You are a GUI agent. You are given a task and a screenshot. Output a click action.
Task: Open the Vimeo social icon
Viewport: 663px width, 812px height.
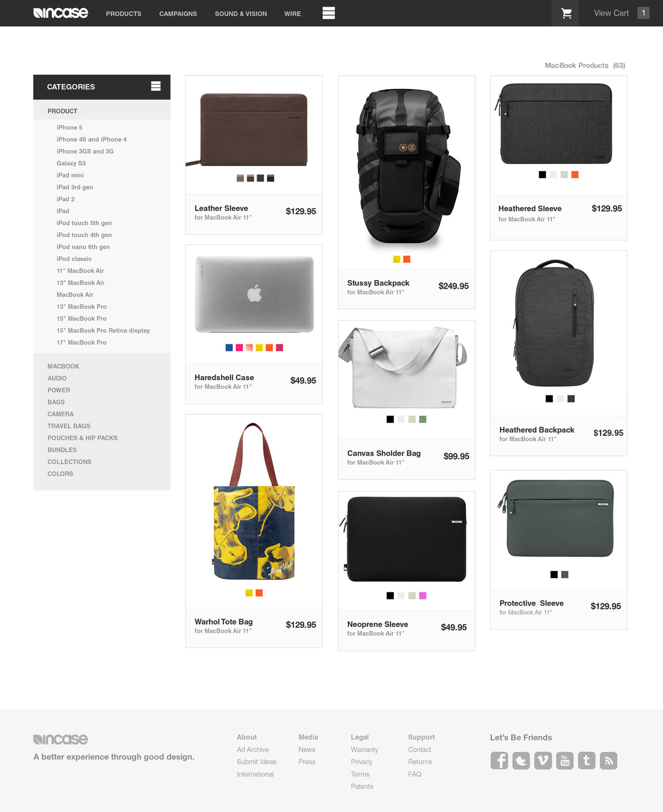coord(543,760)
